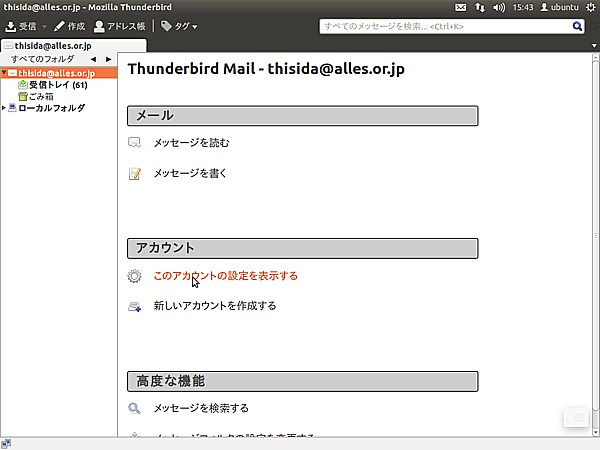Click the メッセージを書く link
600x450 pixels.
[x=190, y=173]
